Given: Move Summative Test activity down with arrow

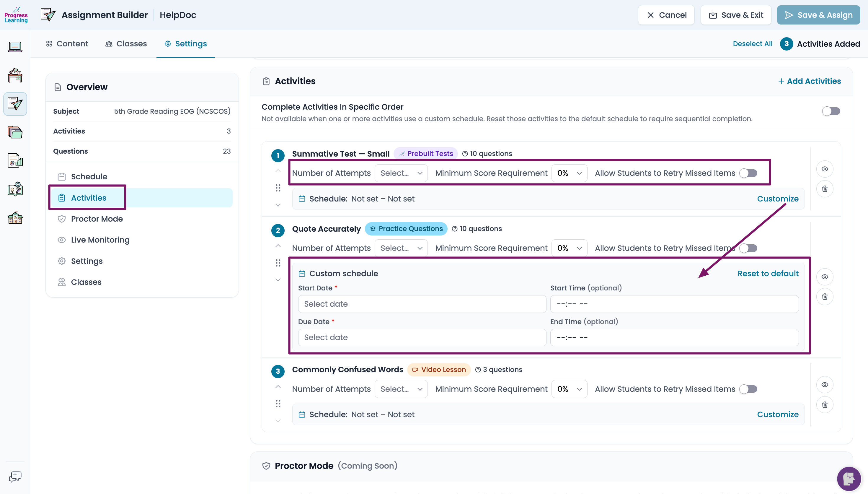Looking at the screenshot, I should 278,205.
